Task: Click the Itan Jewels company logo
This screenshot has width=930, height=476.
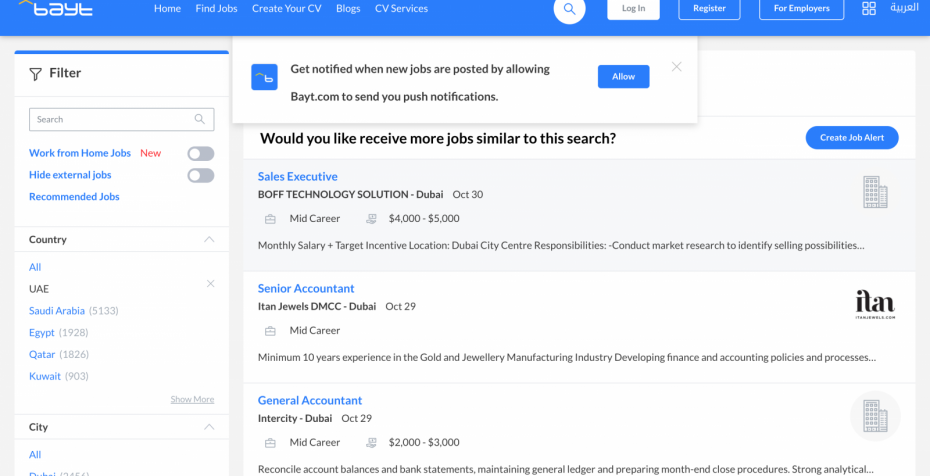Action: (x=875, y=304)
